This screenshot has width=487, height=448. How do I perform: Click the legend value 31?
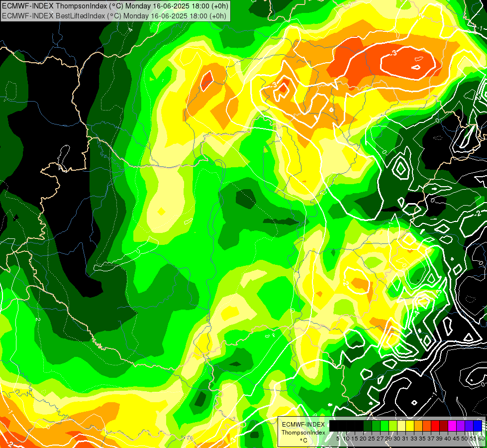(405, 439)
